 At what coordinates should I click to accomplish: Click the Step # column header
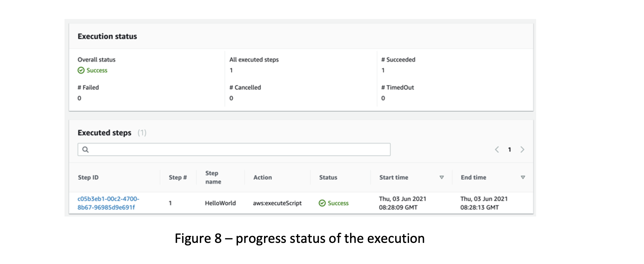pos(178,177)
